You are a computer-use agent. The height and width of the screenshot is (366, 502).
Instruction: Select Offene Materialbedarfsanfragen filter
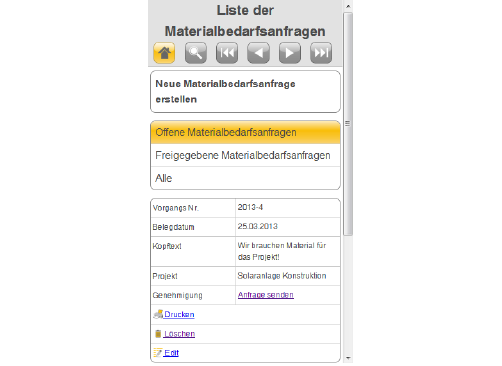point(245,132)
